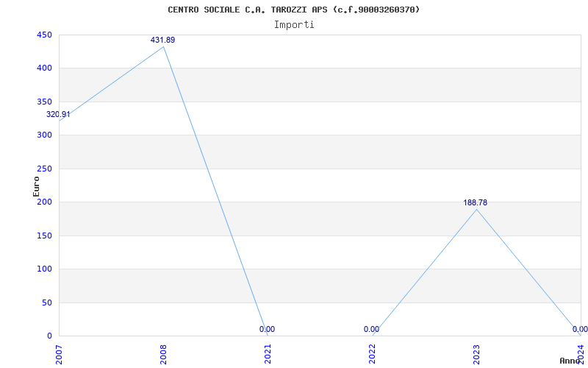
Task: Click the Euro y-axis title
Action: [x=36, y=186]
